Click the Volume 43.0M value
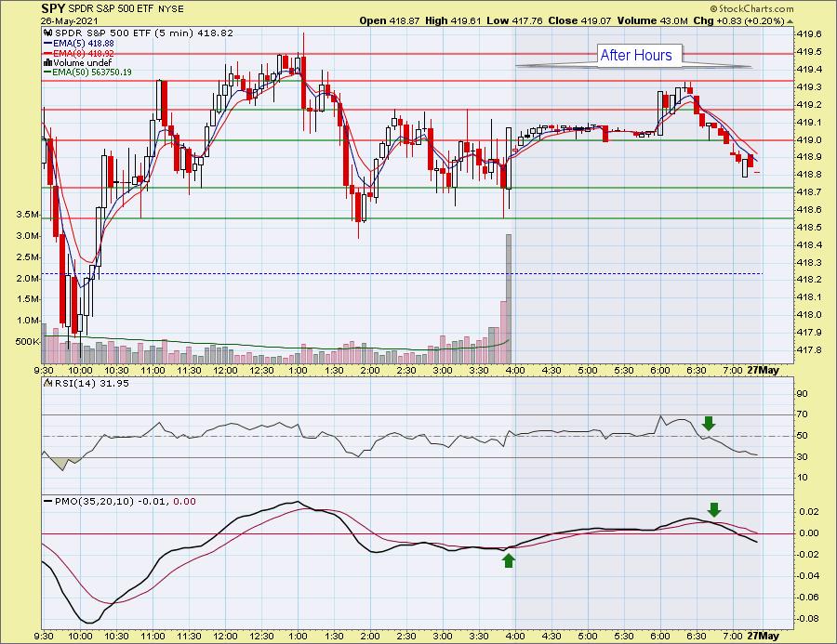 [x=652, y=20]
